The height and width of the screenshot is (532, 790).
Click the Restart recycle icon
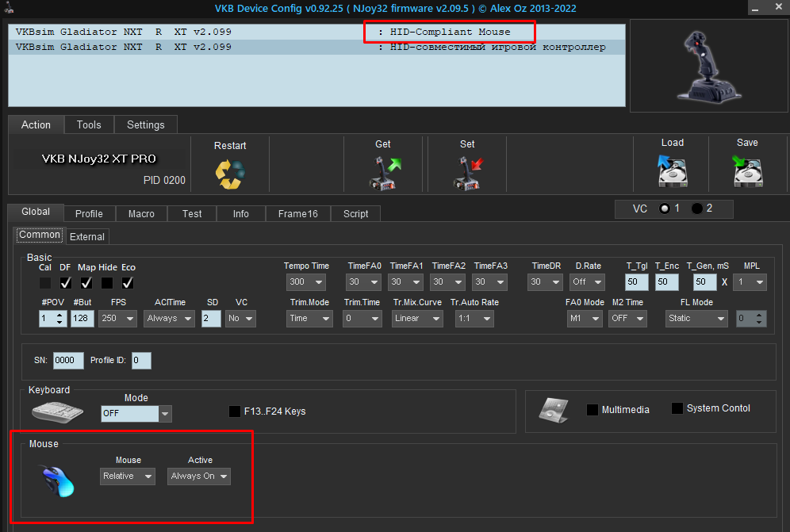(x=230, y=174)
